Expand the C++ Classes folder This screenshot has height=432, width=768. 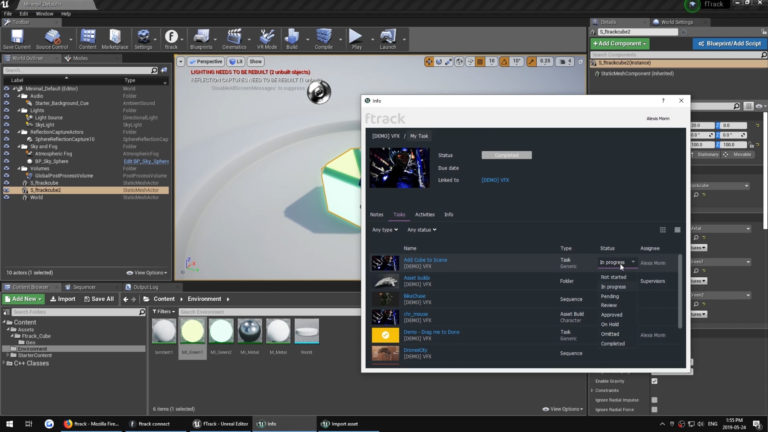click(x=4, y=363)
